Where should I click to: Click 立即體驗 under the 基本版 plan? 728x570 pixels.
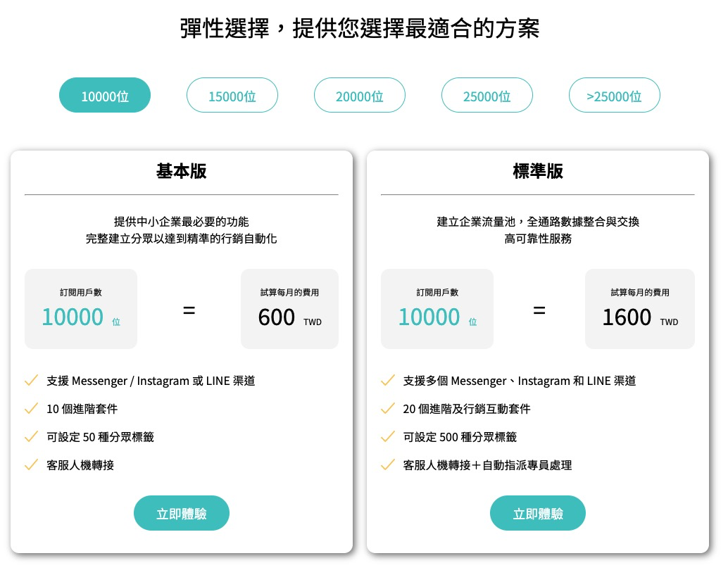pos(181,513)
